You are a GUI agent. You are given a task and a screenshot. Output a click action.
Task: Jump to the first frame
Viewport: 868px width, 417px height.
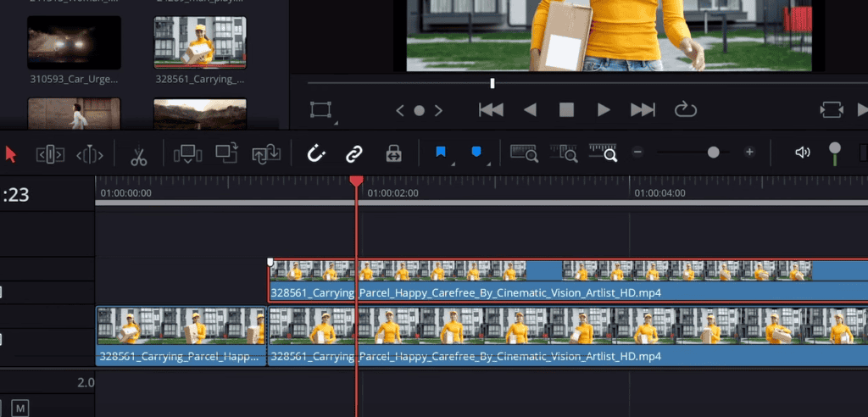491,109
